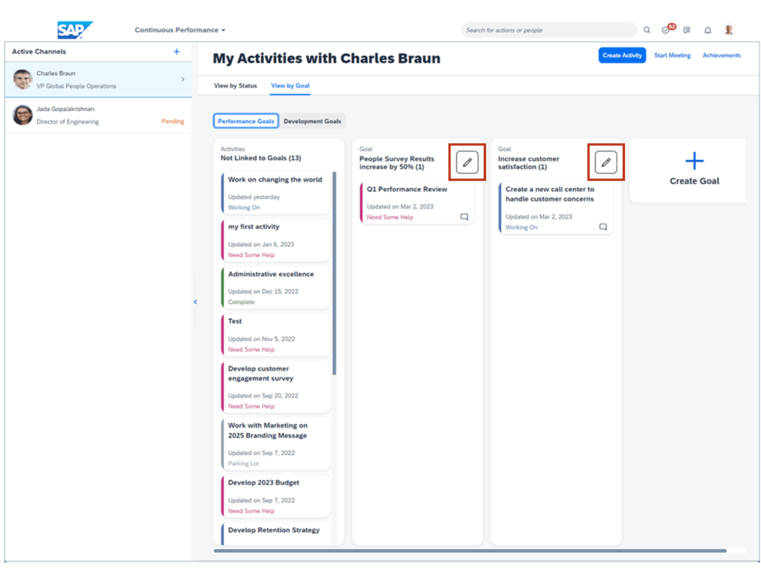761x577 pixels.
Task: Switch to View by Status tab
Action: pos(235,86)
